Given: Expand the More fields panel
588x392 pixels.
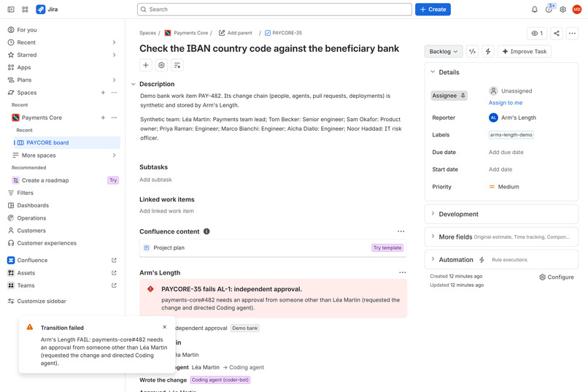Looking at the screenshot, I should (433, 237).
